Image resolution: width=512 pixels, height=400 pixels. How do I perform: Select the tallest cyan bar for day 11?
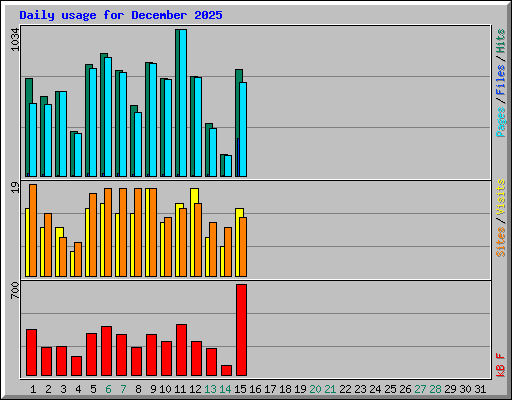183,103
